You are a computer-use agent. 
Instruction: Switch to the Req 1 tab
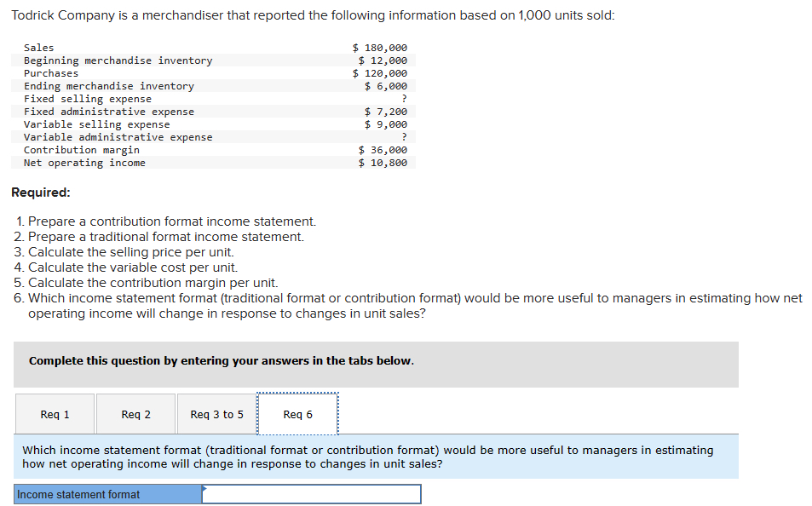[55, 414]
